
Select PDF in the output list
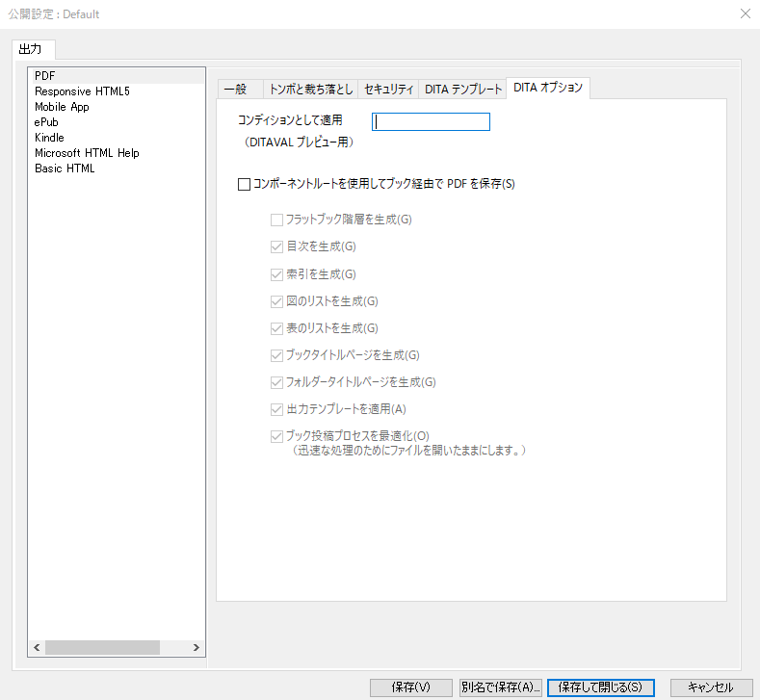[45, 75]
